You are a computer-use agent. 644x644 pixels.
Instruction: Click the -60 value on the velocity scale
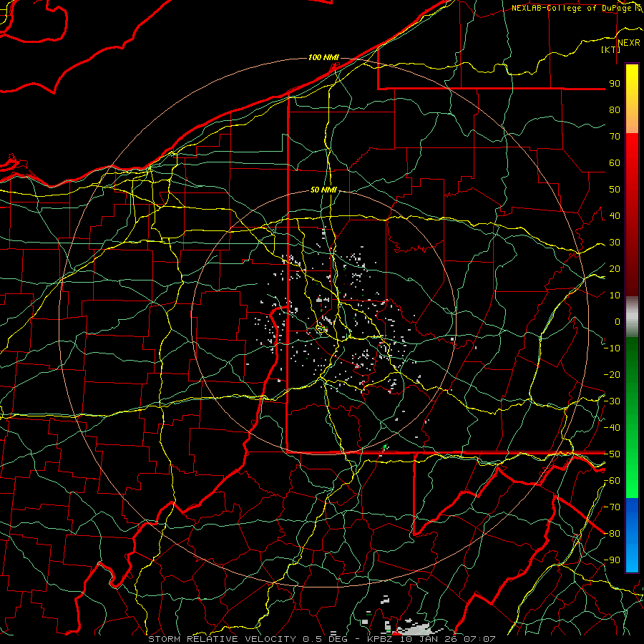[612, 481]
